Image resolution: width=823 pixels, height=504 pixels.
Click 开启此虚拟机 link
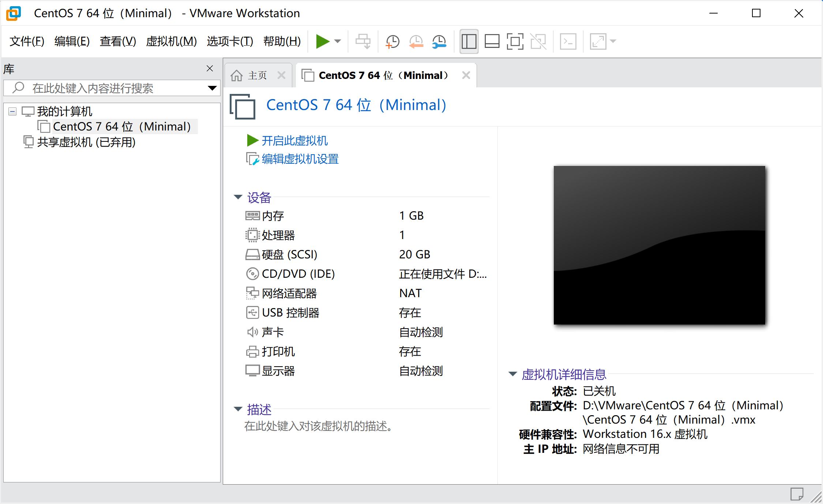tap(294, 141)
